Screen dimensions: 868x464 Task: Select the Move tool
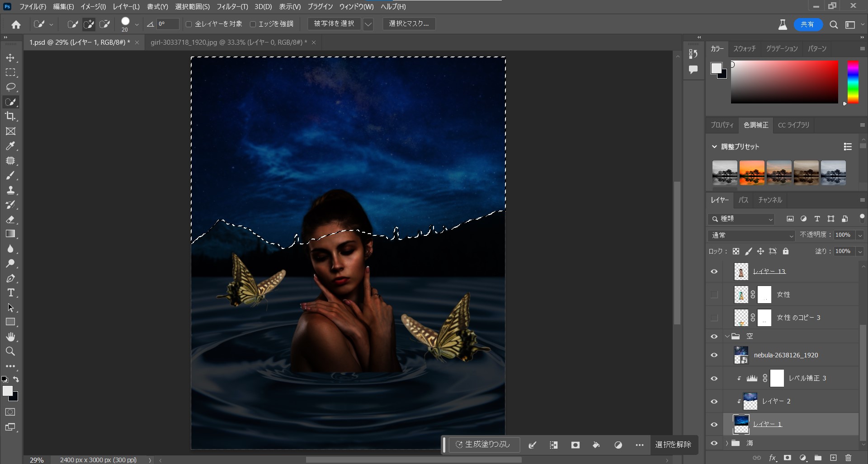click(x=10, y=58)
